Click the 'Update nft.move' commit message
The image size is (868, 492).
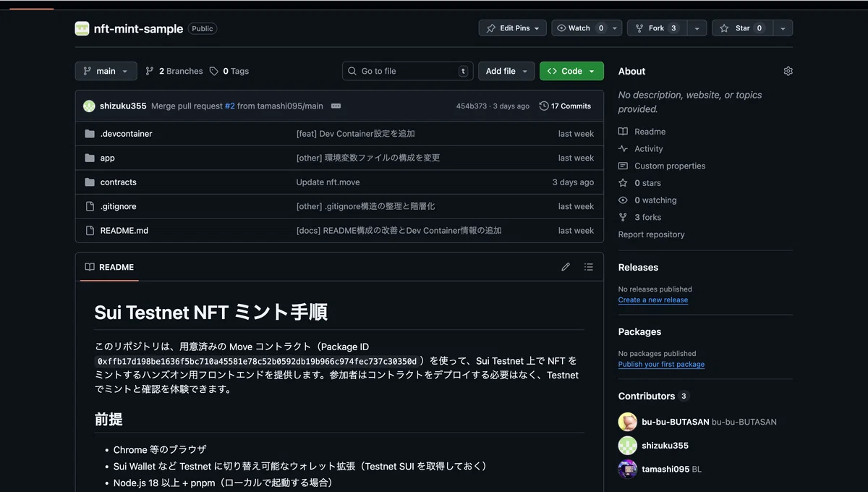click(328, 182)
